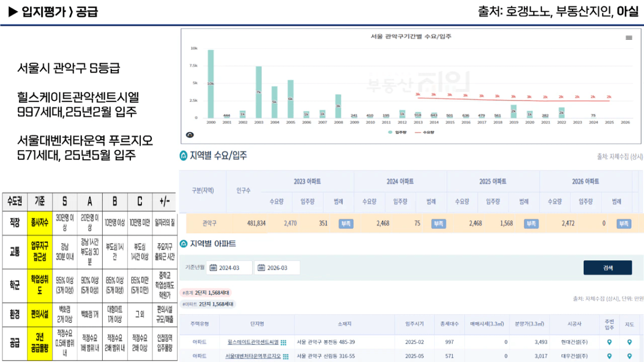Click the 서울 관악구 봉천동 485-39 address
644x362 pixels.
pyautogui.click(x=326, y=342)
